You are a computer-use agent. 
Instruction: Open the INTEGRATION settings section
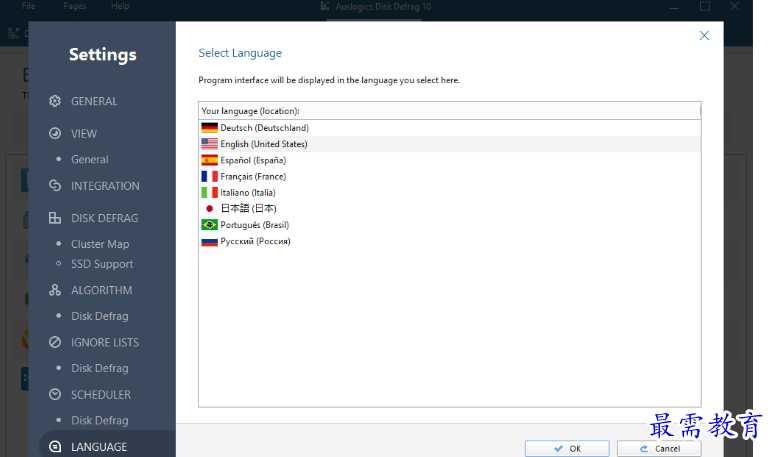pos(105,186)
